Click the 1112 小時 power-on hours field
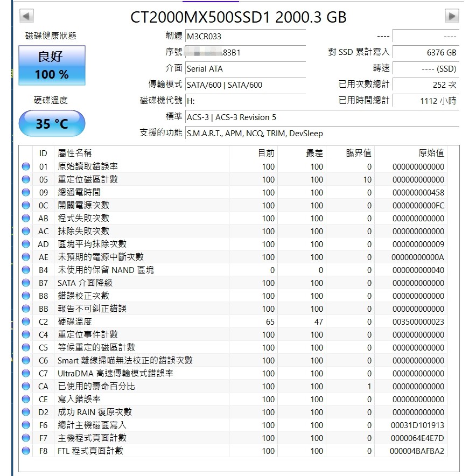Viewport: 476px width, 476px height. 425,101
